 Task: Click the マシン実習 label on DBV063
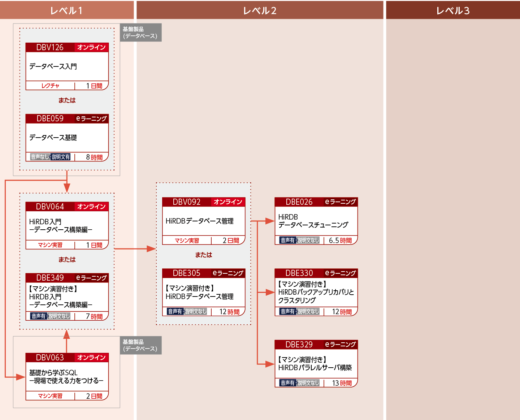(50, 396)
